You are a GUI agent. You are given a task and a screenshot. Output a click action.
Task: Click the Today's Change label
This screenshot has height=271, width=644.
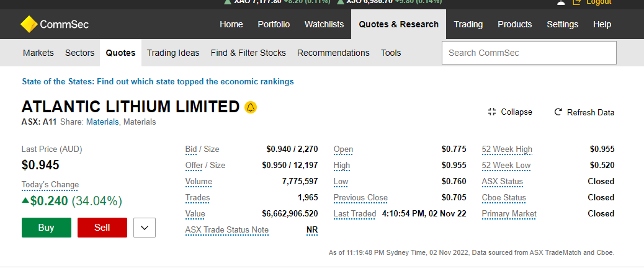[x=50, y=185]
